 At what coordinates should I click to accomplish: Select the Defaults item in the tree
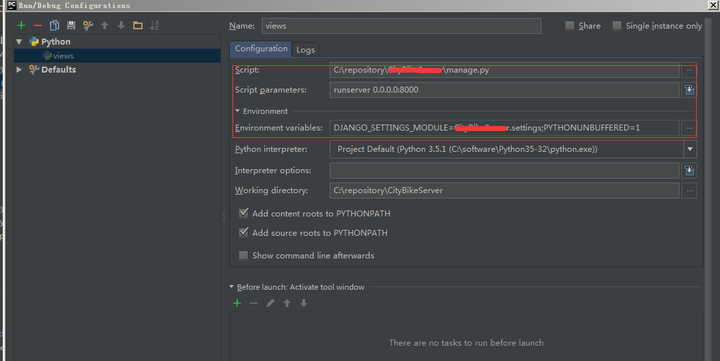click(x=58, y=70)
